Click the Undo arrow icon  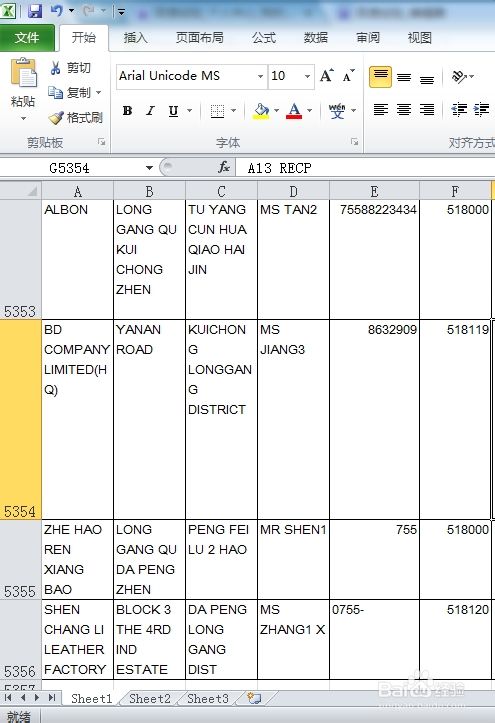click(x=56, y=10)
